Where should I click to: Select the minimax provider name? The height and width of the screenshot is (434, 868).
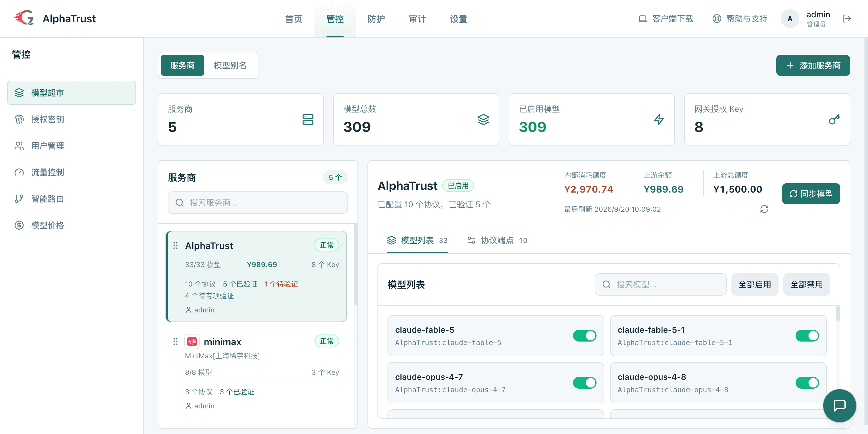coord(222,342)
